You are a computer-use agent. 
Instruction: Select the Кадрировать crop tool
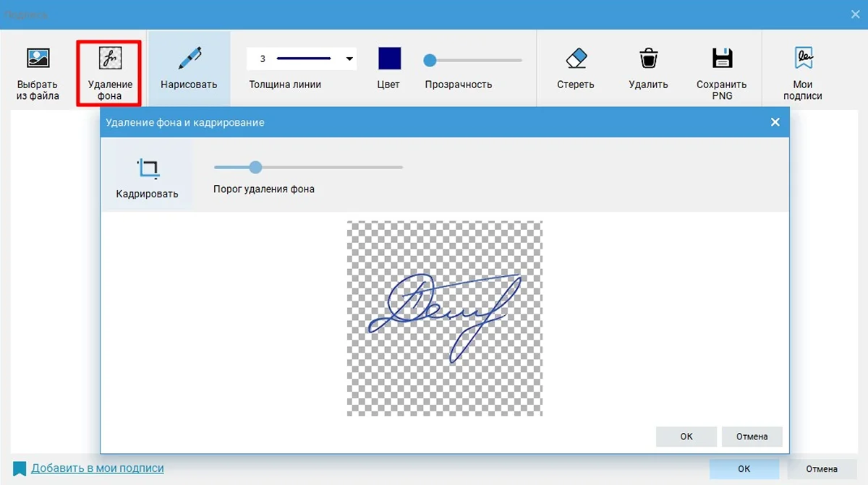point(148,169)
